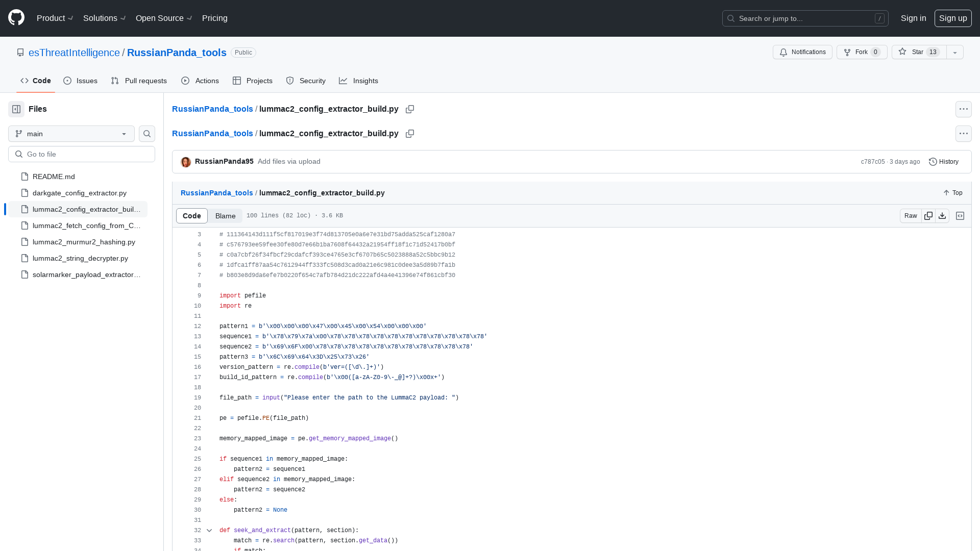This screenshot has width=980, height=551.
Task: Open the Projects tab
Action: [x=253, y=81]
